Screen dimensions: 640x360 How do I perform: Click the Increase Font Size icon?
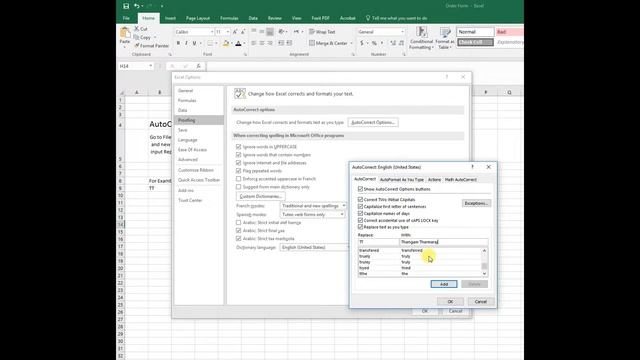(x=235, y=32)
